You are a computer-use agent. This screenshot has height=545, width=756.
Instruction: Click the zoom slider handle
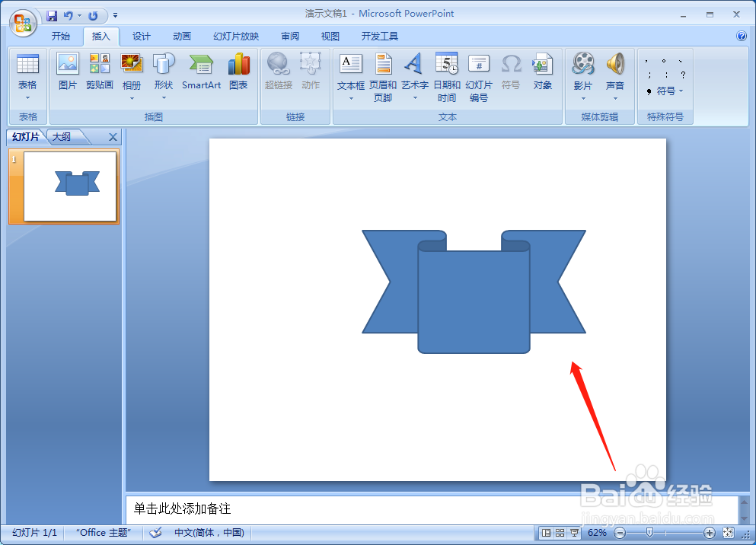coord(649,533)
